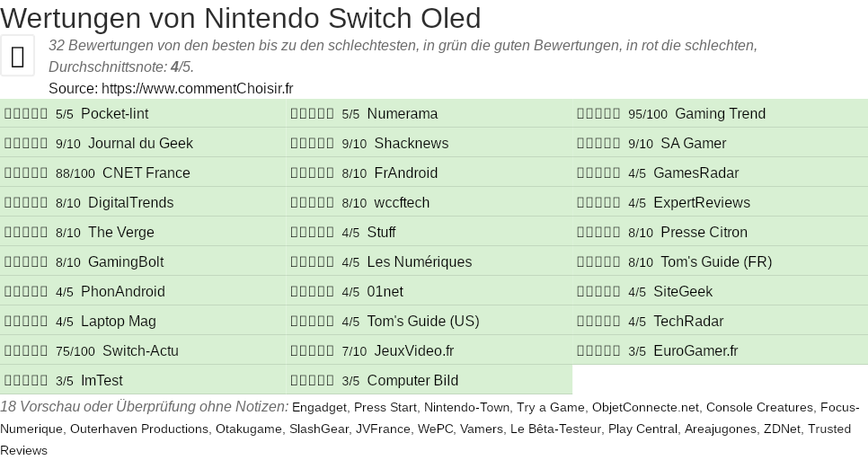Image resolution: width=868 pixels, height=460 pixels.
Task: Click the star rating for ImTest
Action: 26,381
